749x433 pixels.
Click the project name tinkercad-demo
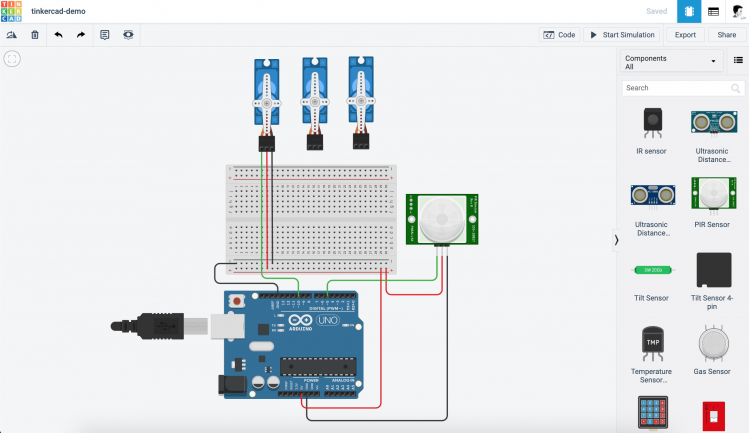tap(58, 11)
